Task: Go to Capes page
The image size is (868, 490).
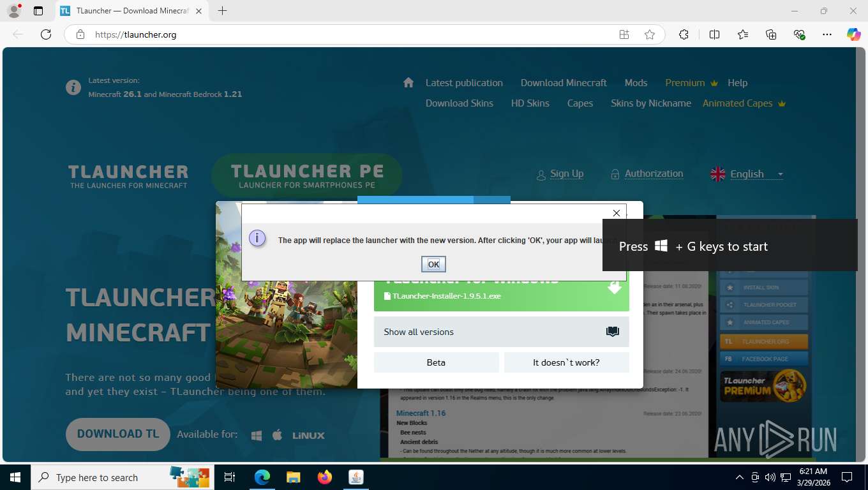Action: [x=580, y=103]
